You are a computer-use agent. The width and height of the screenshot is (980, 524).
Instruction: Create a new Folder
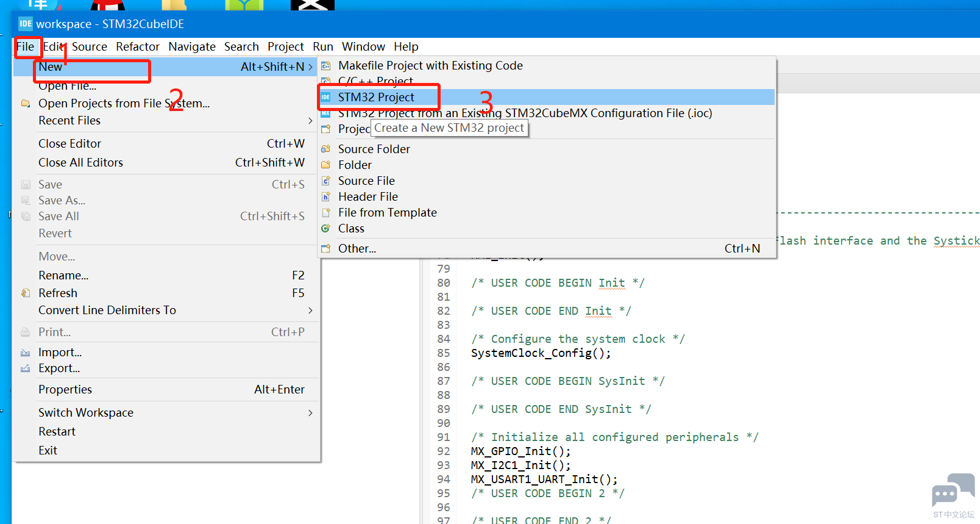tap(547, 165)
